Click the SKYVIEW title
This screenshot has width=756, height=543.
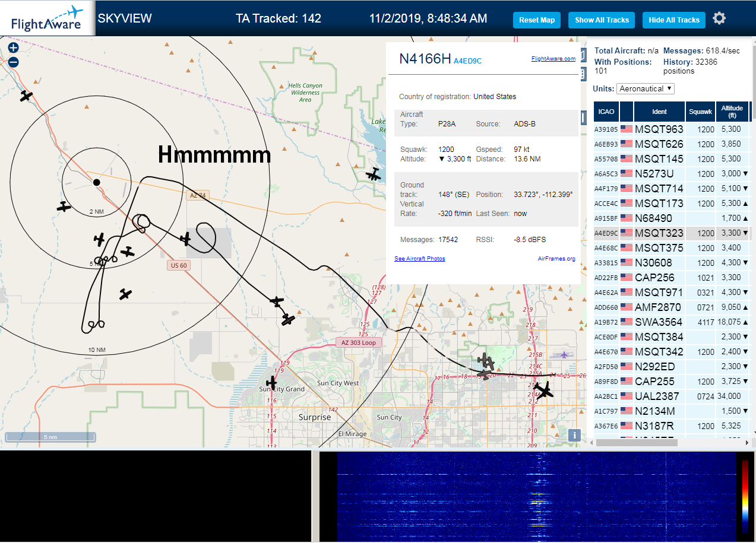125,18
